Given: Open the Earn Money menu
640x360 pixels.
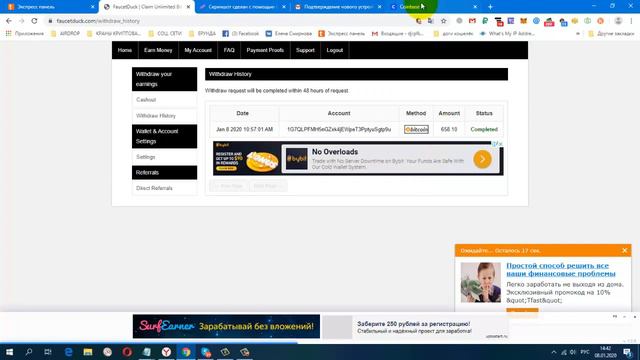Looking at the screenshot, I should coord(158,50).
